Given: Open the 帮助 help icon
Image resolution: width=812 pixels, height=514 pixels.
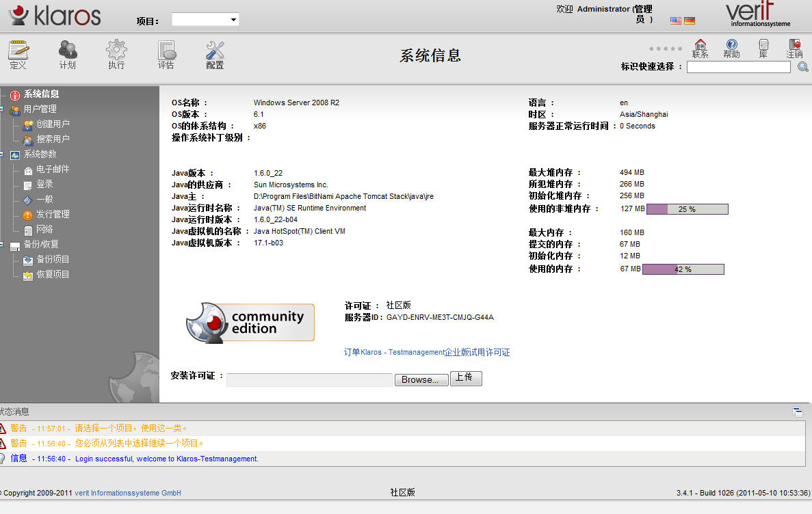Looking at the screenshot, I should pyautogui.click(x=731, y=49).
